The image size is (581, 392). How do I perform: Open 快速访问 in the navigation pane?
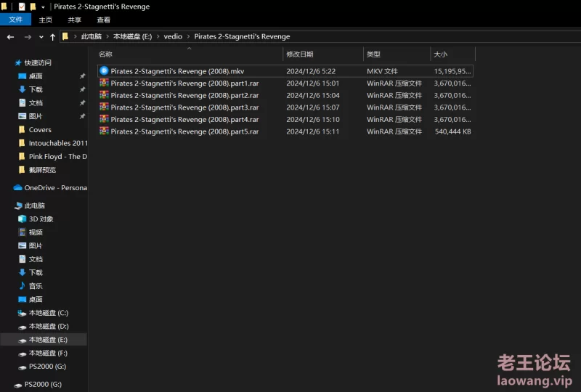[38, 62]
